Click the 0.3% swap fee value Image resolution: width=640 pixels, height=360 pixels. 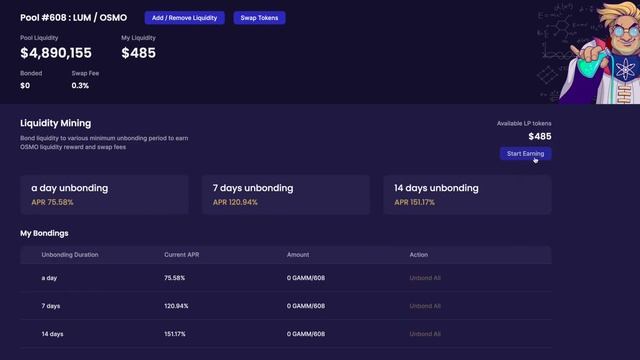point(80,86)
